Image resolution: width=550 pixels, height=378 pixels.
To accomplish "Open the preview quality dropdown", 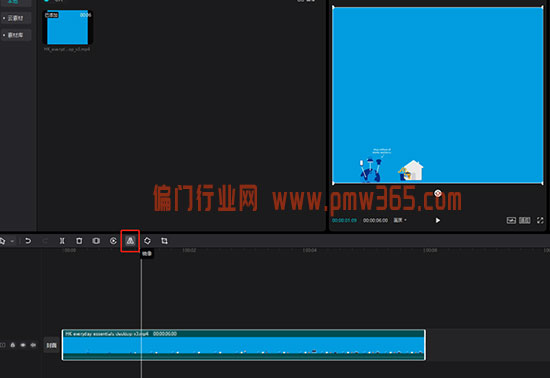I will coord(400,220).
